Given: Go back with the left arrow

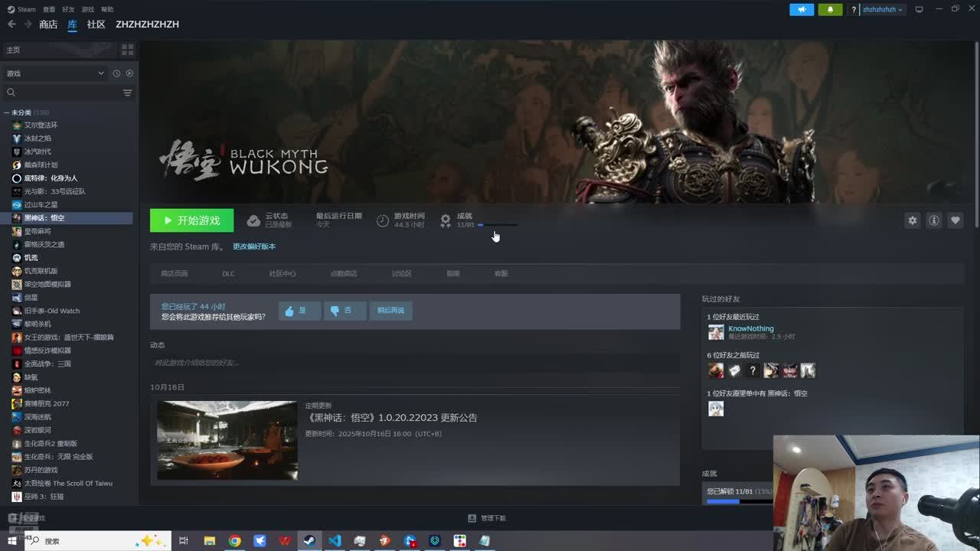Looking at the screenshot, I should (11, 24).
